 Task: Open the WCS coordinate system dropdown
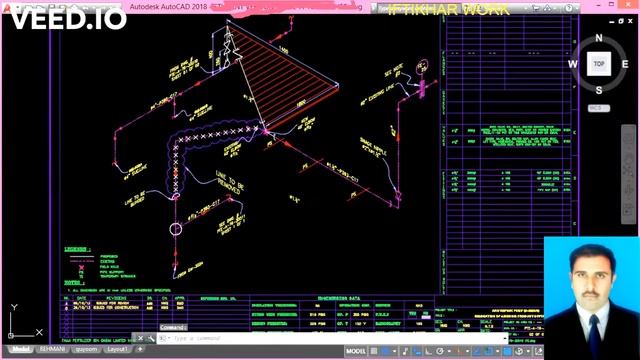[x=599, y=108]
